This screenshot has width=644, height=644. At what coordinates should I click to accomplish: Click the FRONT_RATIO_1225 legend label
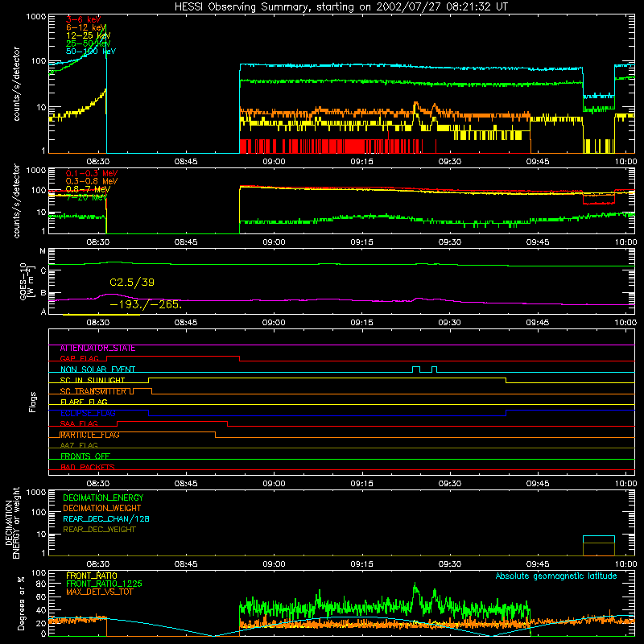click(x=104, y=584)
